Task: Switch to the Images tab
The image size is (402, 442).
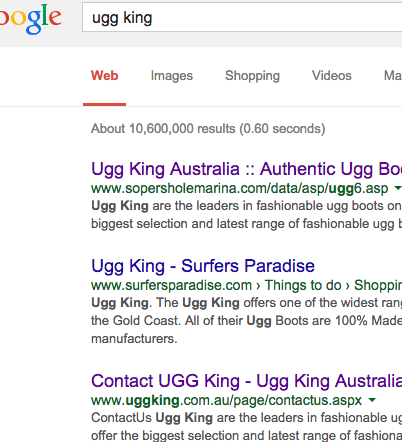Action: click(x=172, y=76)
